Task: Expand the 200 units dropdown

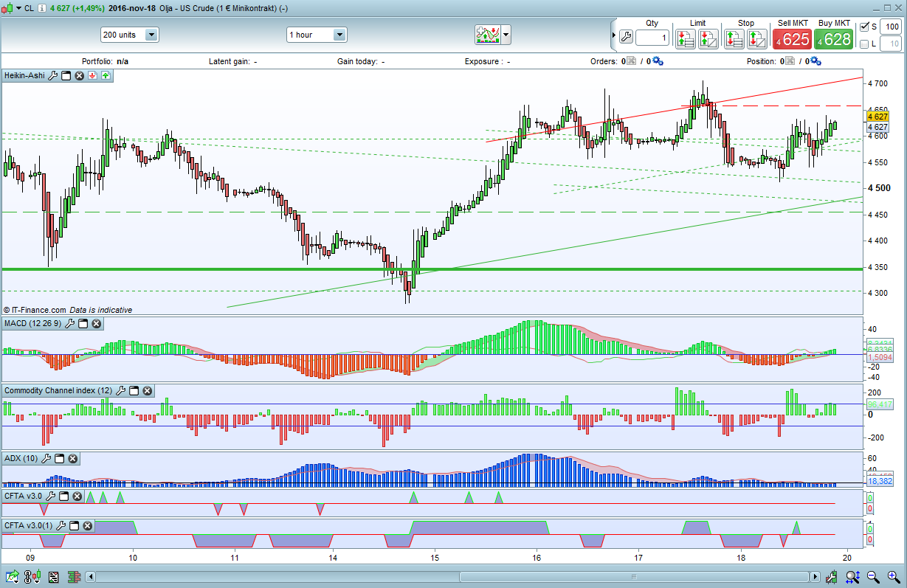Action: coord(151,35)
